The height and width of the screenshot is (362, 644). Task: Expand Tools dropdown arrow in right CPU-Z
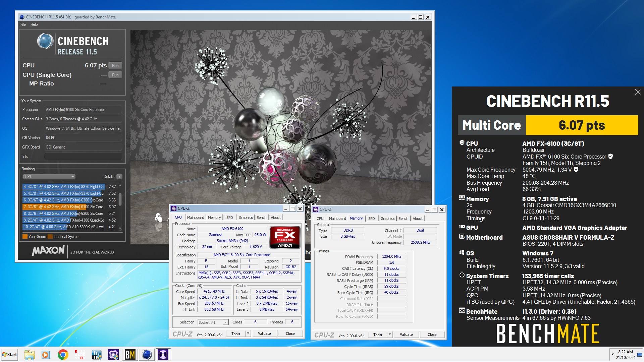click(x=390, y=335)
